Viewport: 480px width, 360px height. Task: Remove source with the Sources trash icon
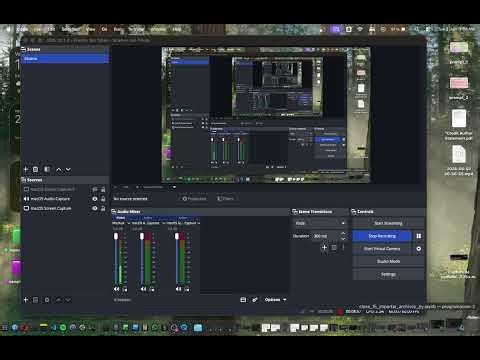coord(35,300)
